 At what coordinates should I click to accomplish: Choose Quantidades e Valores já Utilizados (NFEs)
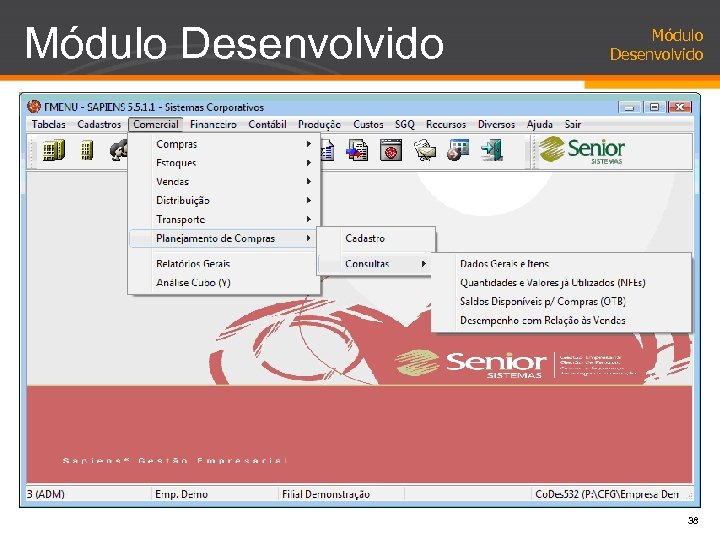[x=561, y=283]
